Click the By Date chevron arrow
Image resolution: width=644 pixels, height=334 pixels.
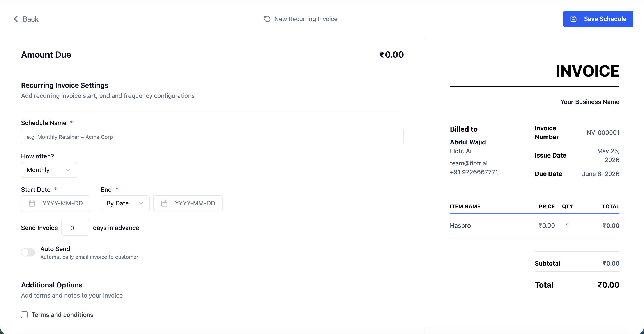(x=140, y=203)
